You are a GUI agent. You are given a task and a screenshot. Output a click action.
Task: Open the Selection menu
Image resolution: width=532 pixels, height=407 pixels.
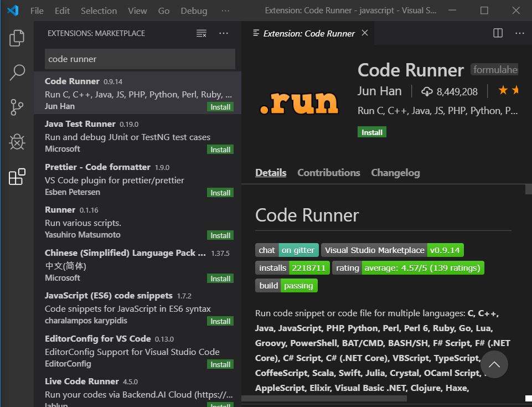(x=99, y=11)
